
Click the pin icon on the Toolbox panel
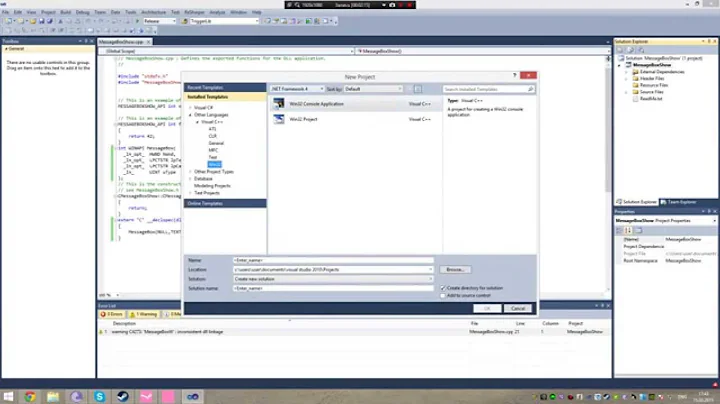point(85,41)
